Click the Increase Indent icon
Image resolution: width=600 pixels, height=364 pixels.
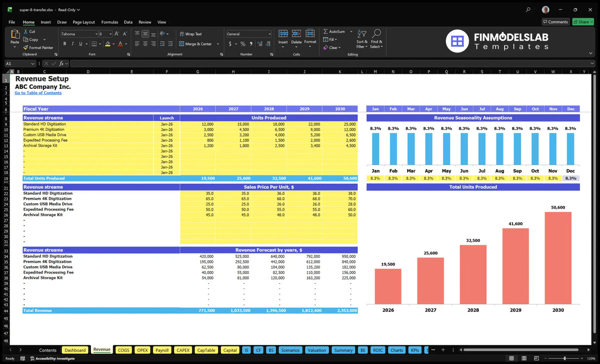point(170,44)
